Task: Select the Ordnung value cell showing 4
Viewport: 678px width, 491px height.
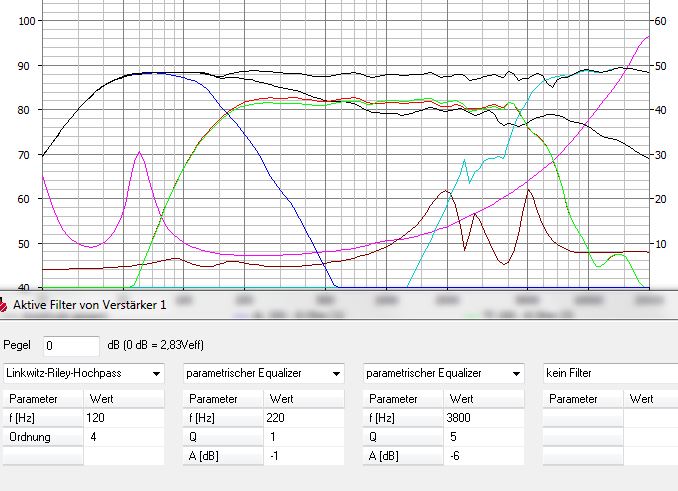Action: pos(123,437)
